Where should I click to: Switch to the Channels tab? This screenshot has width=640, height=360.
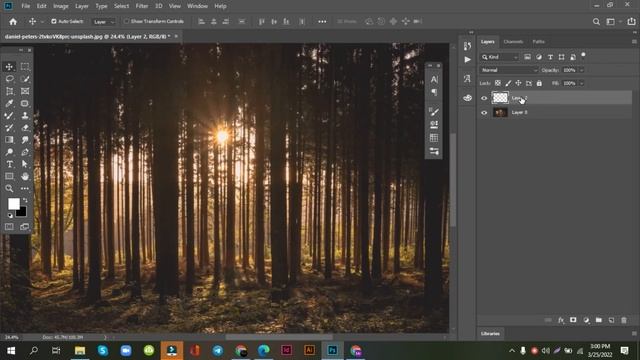513,42
